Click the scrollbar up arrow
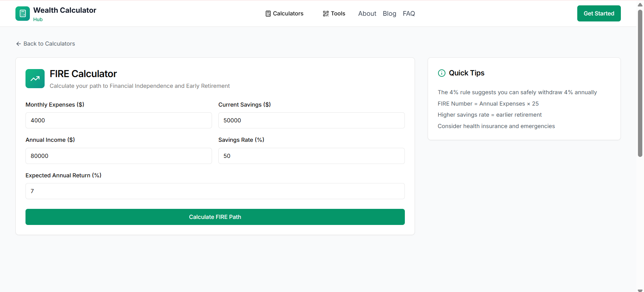Viewport: 644px width, 292px height. point(640,5)
